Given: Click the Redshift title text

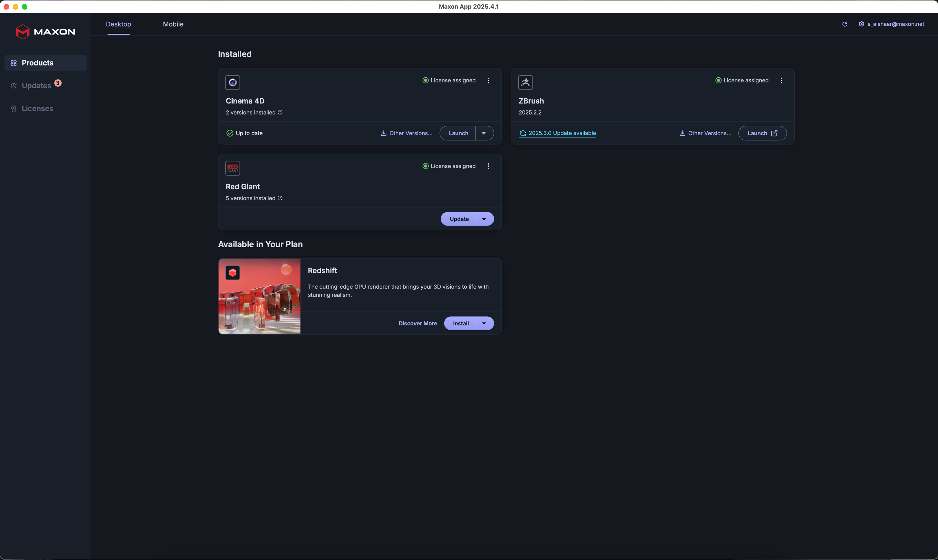Looking at the screenshot, I should (x=322, y=270).
